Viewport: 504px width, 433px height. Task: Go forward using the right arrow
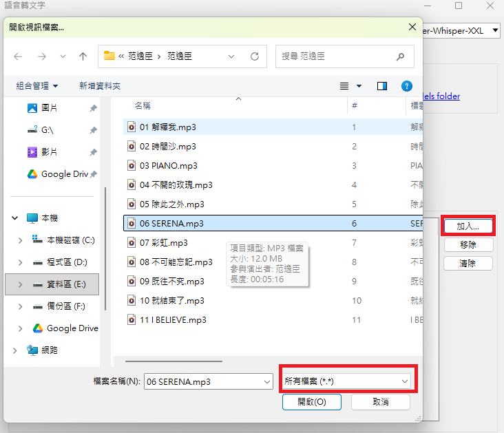click(42, 57)
